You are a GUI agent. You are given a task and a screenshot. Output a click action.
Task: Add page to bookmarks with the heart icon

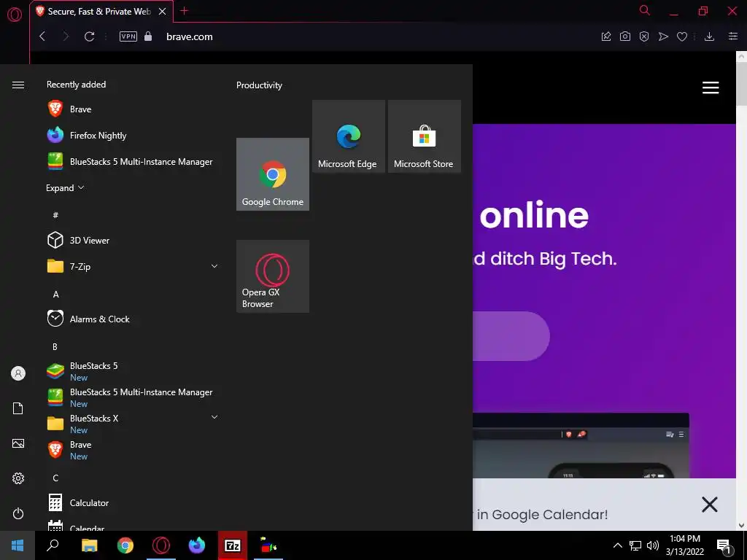tap(682, 36)
